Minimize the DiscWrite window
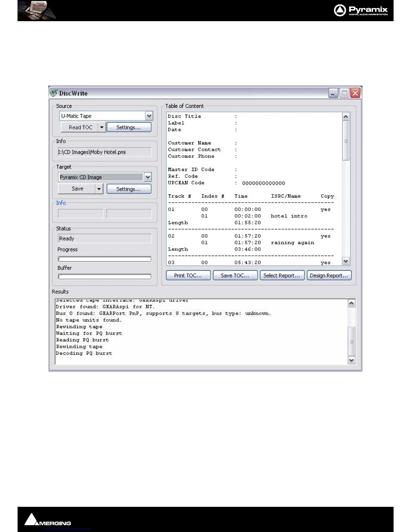The height and width of the screenshot is (532, 411). tap(333, 93)
